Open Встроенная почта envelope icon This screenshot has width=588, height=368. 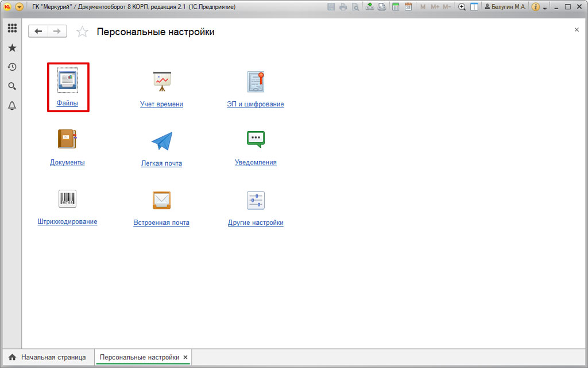[161, 200]
